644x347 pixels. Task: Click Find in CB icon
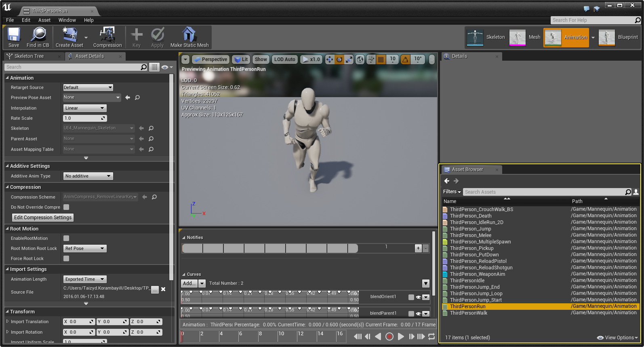[38, 37]
